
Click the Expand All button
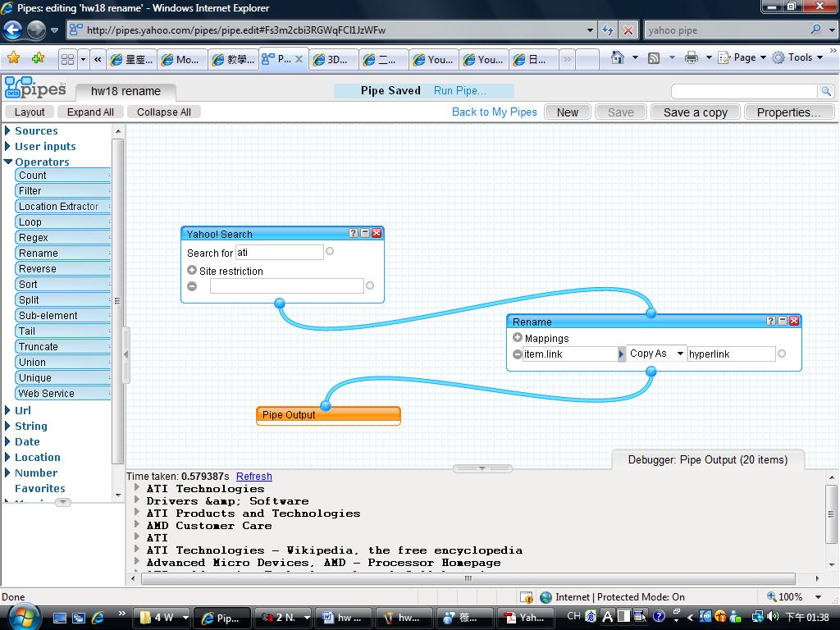[90, 112]
